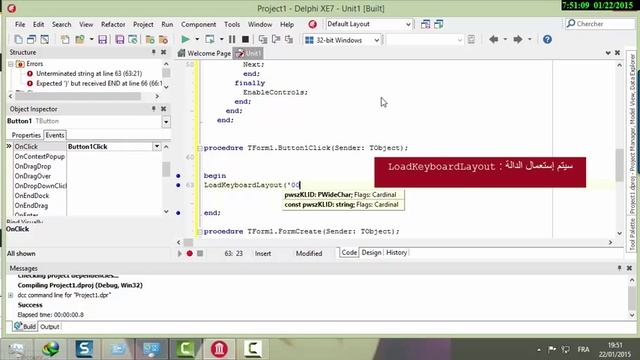Open the Button1 component selector dropdown

tap(166, 122)
